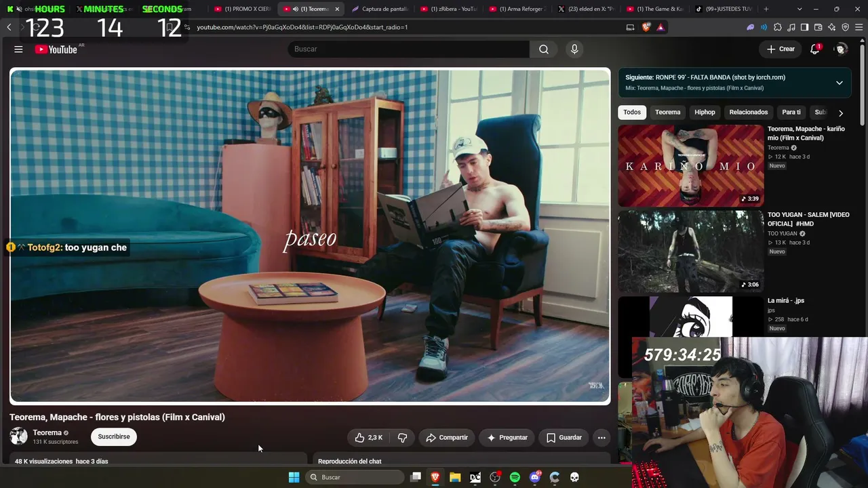Open the account avatar menu
The height and width of the screenshot is (488, 868).
841,49
